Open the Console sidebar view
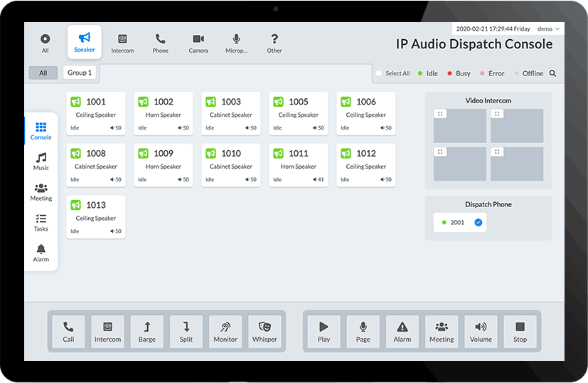 tap(41, 131)
